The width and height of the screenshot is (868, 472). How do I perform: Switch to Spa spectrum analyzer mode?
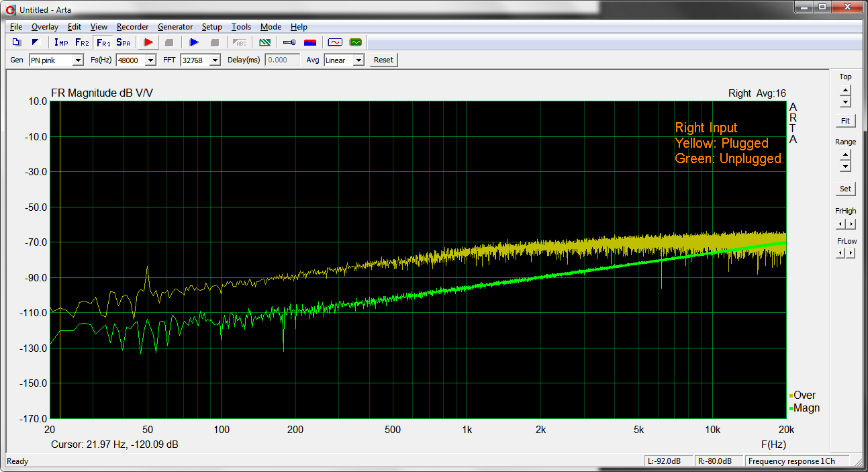tap(124, 42)
